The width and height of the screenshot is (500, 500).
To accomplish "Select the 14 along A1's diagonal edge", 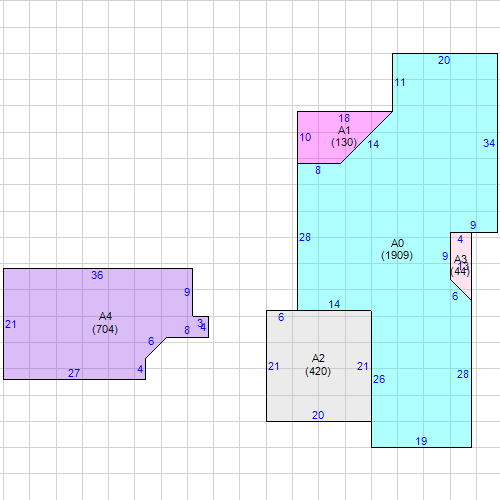I will point(373,144).
